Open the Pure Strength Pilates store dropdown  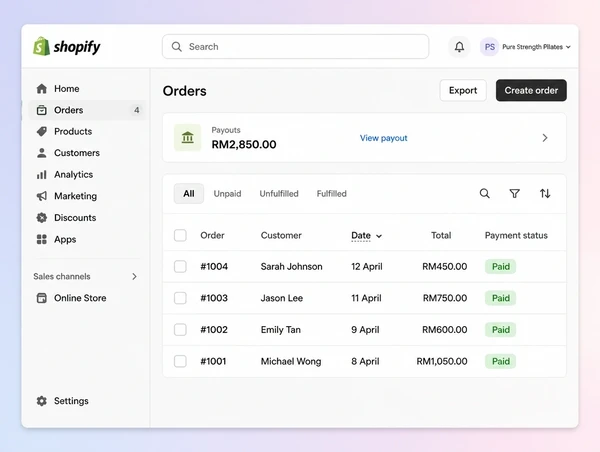[x=536, y=47]
